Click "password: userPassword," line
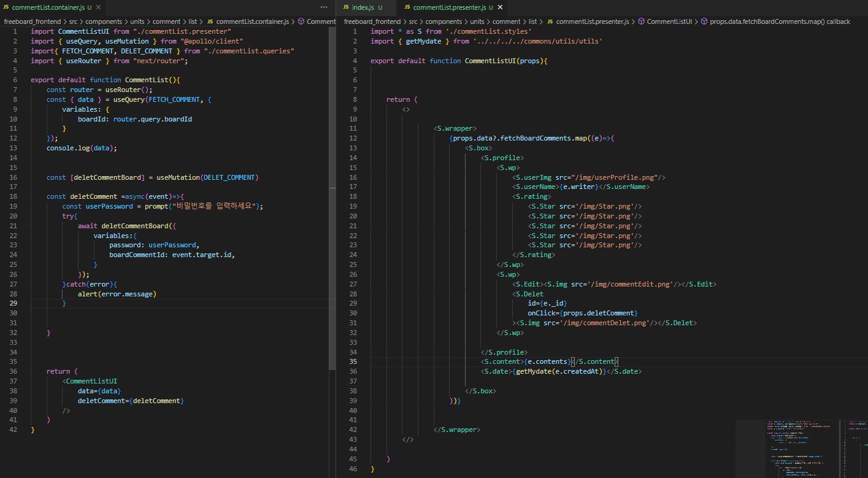The width and height of the screenshot is (868, 478). coord(155,245)
